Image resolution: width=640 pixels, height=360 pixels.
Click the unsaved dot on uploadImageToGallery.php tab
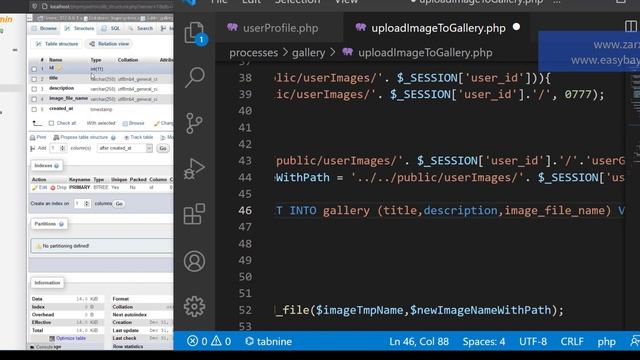point(516,27)
